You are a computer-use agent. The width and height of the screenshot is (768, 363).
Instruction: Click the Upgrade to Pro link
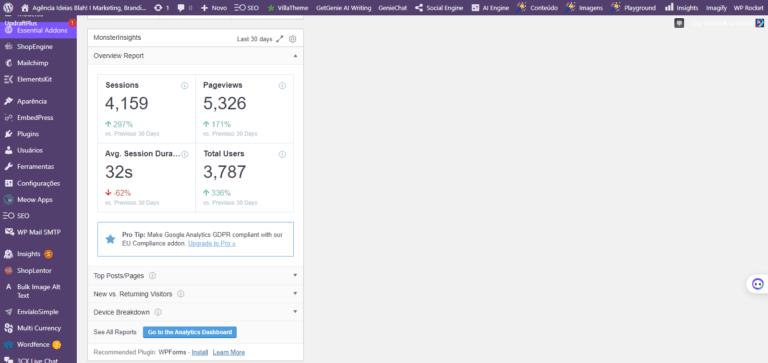tap(212, 243)
